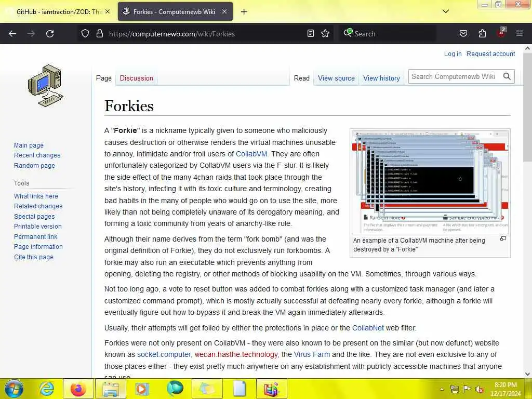Screen dimensions: 532x399
Task: Enlarge the image via thumbnail expand icon
Action: pos(503,239)
